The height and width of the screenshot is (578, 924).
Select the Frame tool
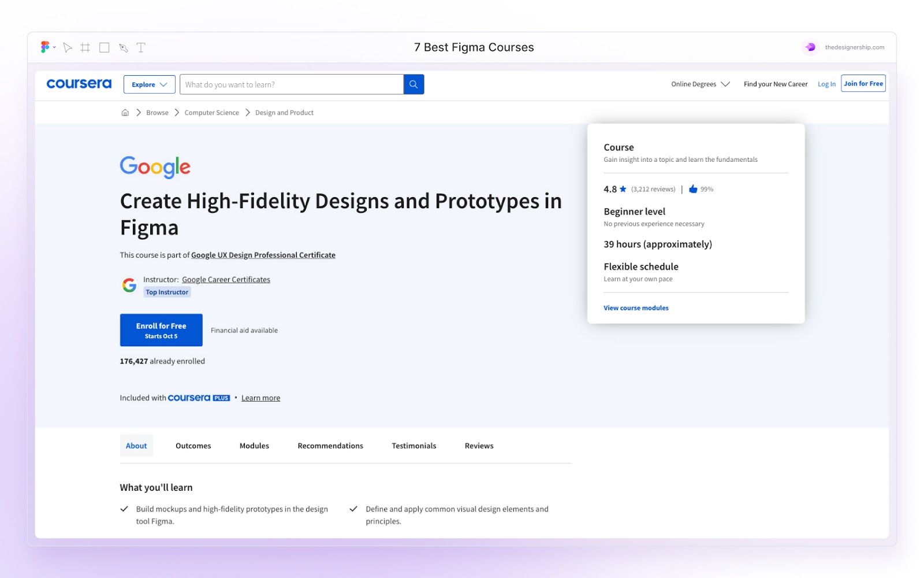[86, 47]
